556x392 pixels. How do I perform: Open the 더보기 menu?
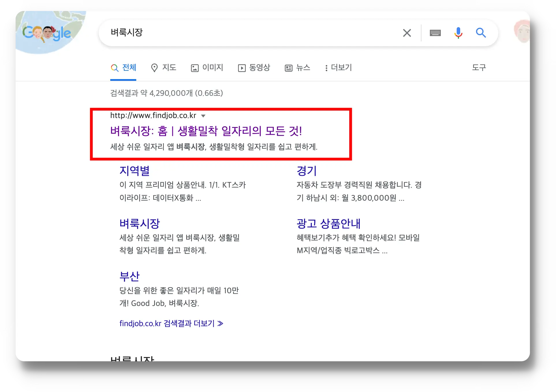(x=338, y=68)
